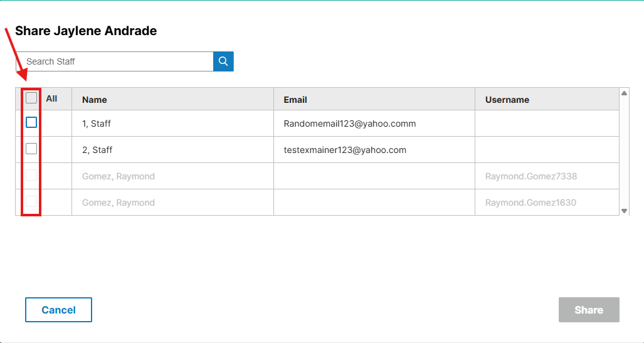Viewport: 644px width, 343px height.
Task: Click the magnifier search icon button
Action: [x=223, y=61]
